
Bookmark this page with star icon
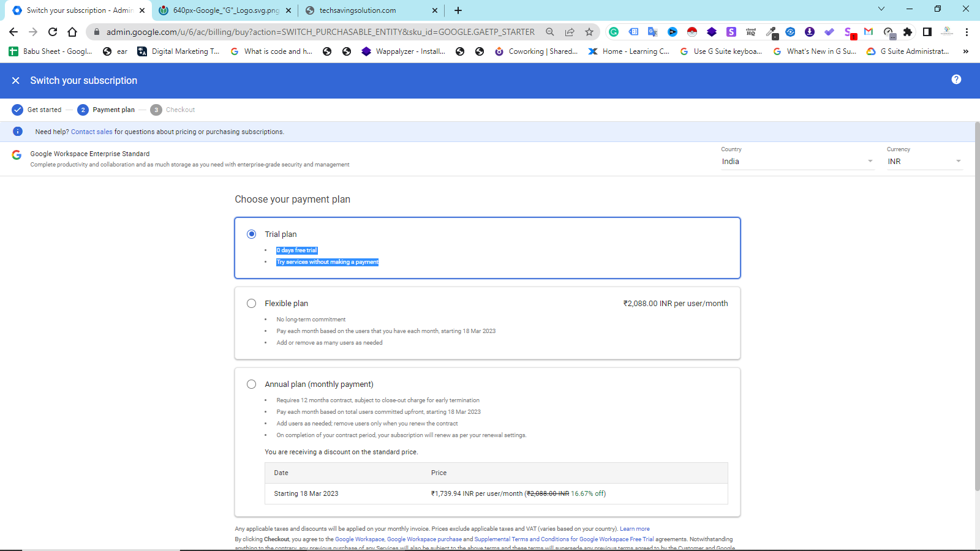click(x=589, y=32)
